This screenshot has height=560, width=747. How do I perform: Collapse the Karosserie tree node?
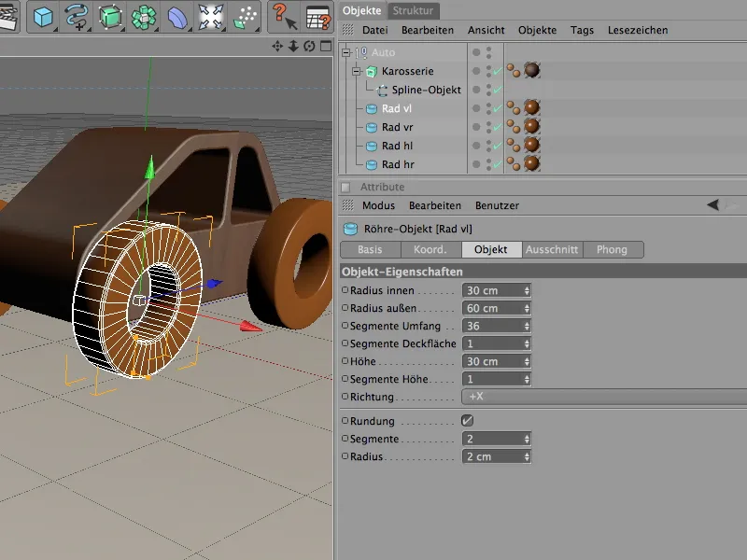point(356,71)
